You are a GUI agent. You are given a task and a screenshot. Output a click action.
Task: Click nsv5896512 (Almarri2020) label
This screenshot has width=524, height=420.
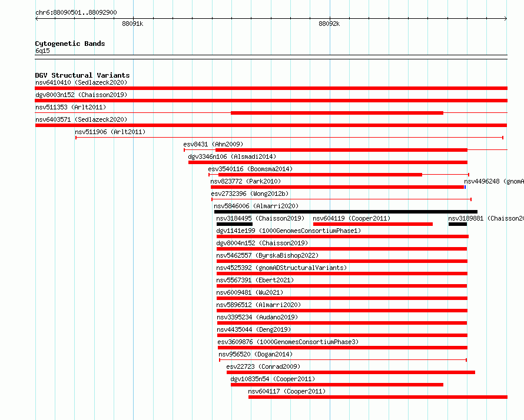coord(258,305)
